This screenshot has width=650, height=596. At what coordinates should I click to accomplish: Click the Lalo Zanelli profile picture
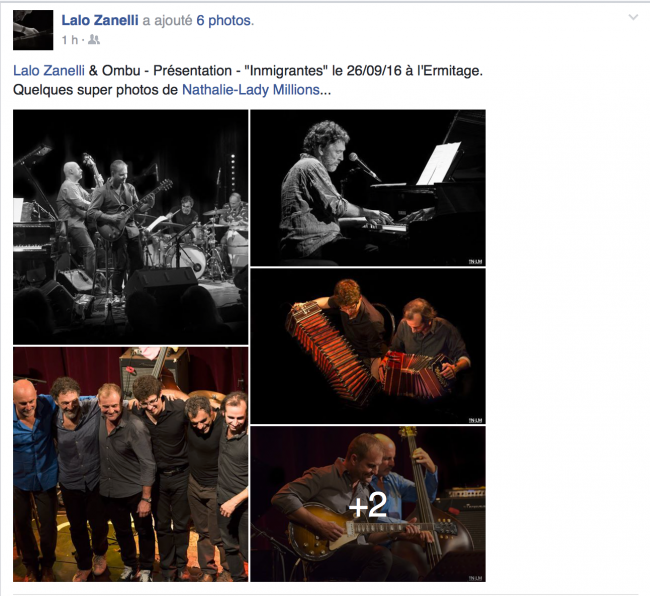coord(33,30)
